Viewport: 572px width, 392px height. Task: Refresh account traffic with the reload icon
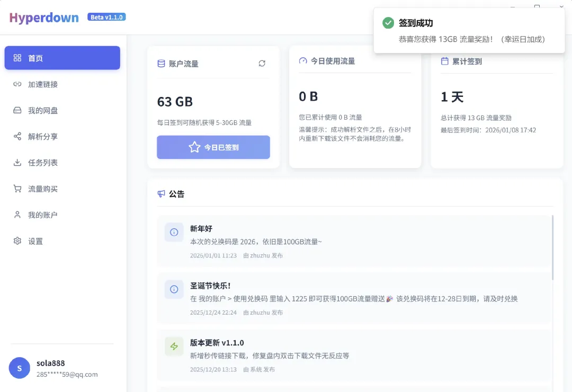click(x=262, y=64)
